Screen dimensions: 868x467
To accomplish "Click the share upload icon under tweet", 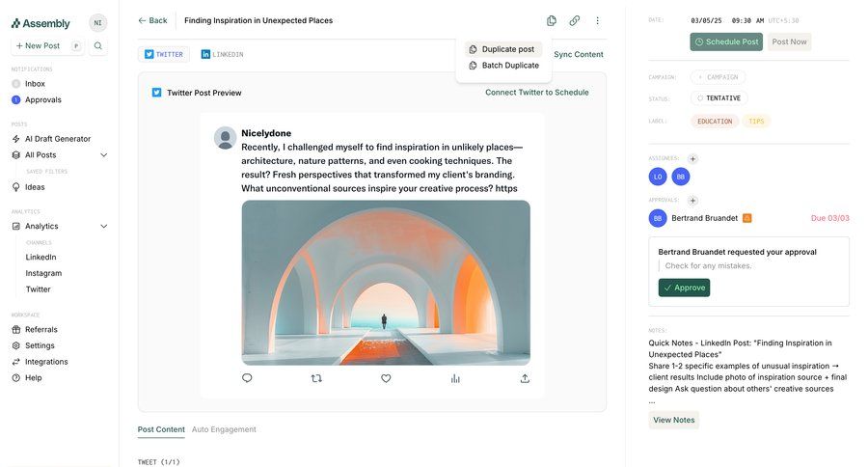I will [x=525, y=378].
